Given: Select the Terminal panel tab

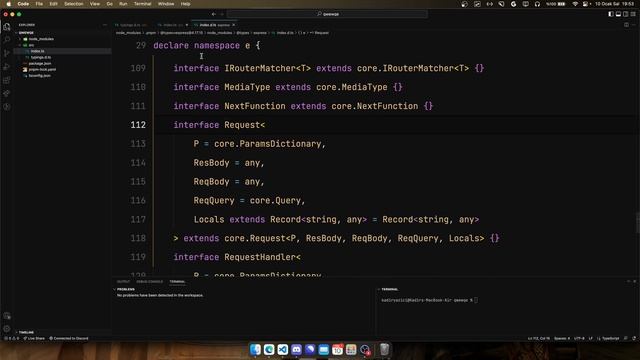Looking at the screenshot, I should 177,282.
